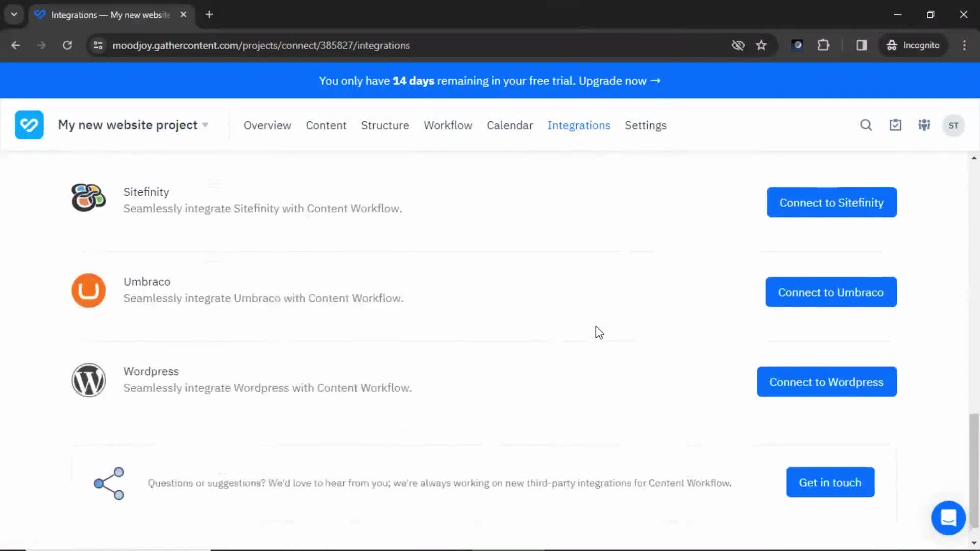
Task: Expand the browser tab options
Action: coord(13,14)
